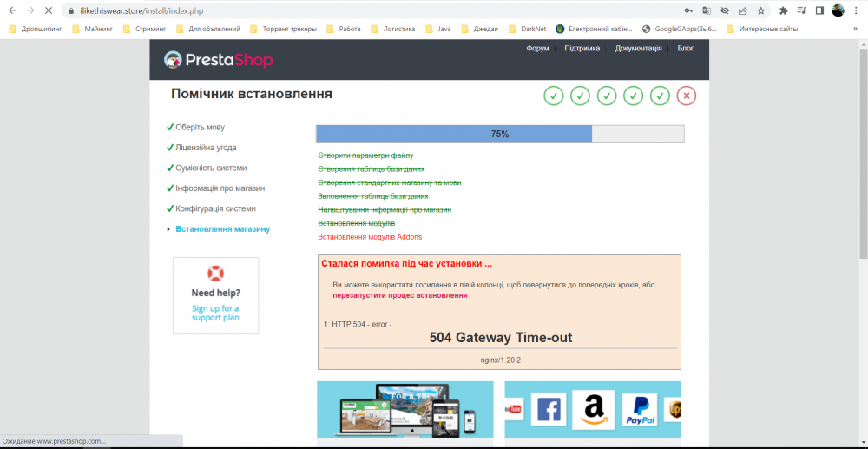Image resolution: width=868 pixels, height=449 pixels.
Task: Open the Форум link in header
Action: (537, 48)
